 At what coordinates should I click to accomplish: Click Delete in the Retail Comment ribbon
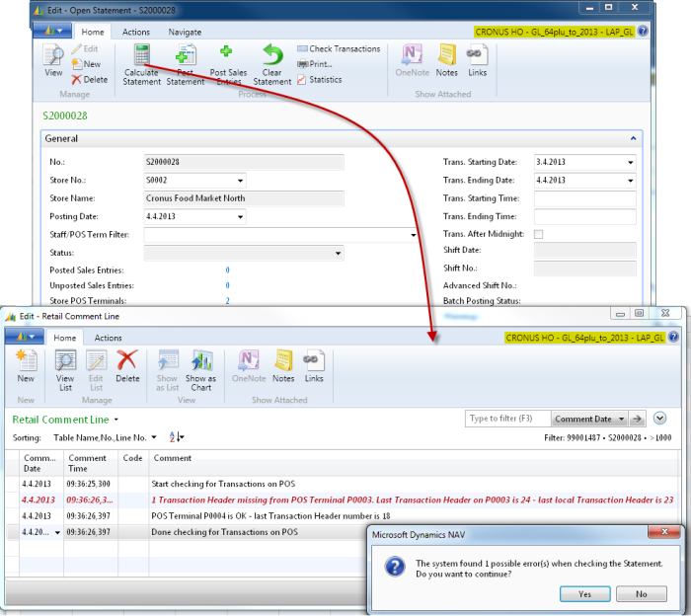coord(127,364)
